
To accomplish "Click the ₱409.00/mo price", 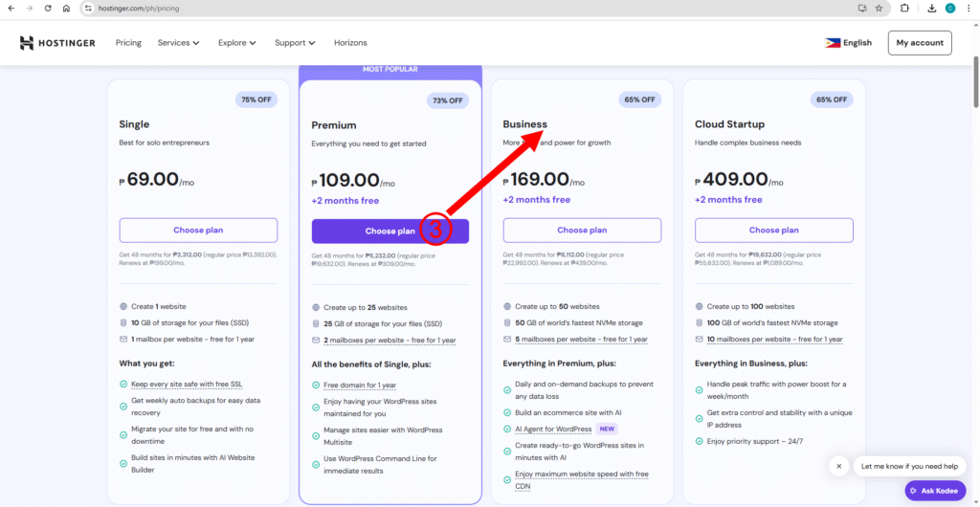I will tap(740, 180).
